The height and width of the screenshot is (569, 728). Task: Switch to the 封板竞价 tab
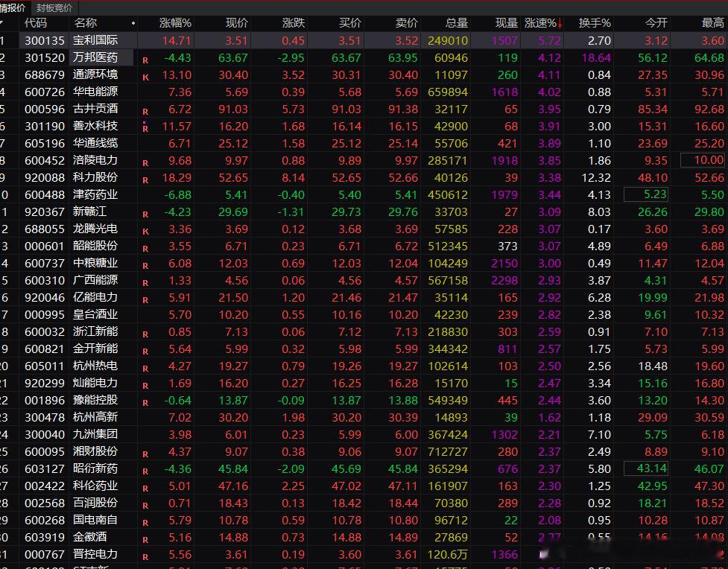pos(54,8)
